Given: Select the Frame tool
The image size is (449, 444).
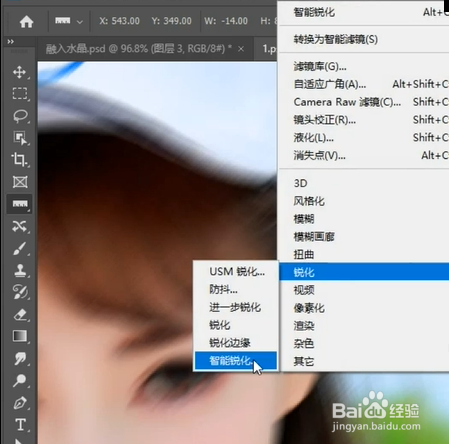Looking at the screenshot, I should (x=20, y=182).
